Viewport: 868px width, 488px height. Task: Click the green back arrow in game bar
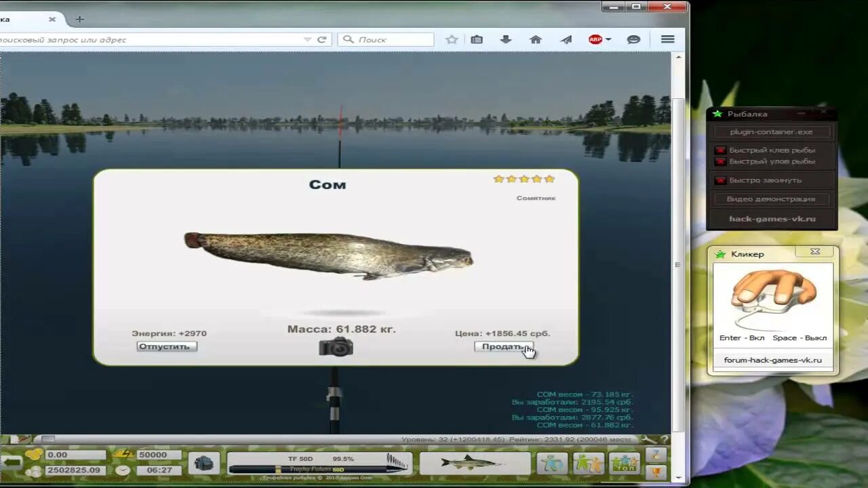tap(12, 464)
